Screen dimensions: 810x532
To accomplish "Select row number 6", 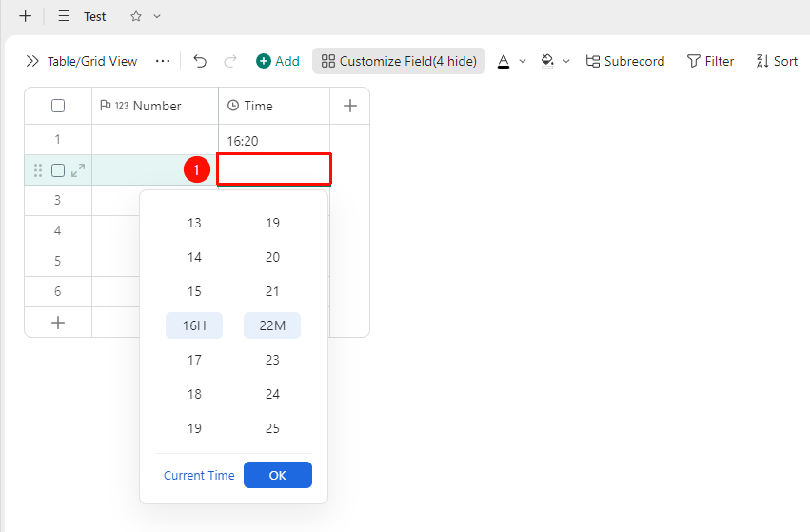I will (x=57, y=291).
